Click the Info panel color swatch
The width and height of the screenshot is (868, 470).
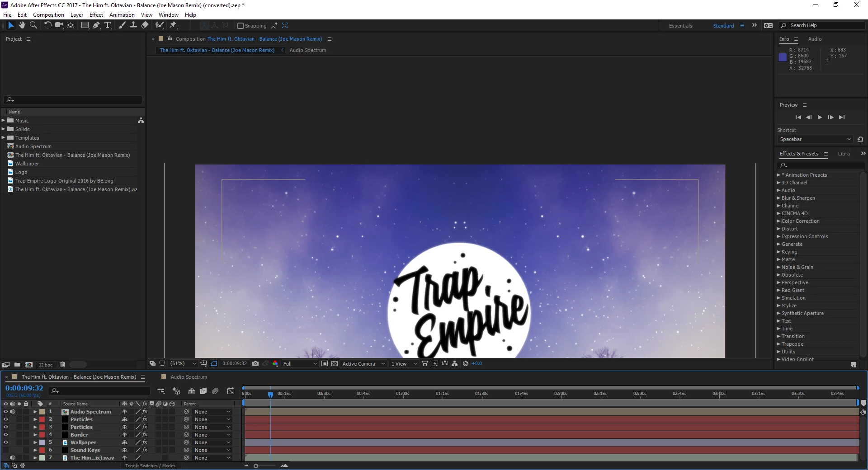click(x=783, y=57)
